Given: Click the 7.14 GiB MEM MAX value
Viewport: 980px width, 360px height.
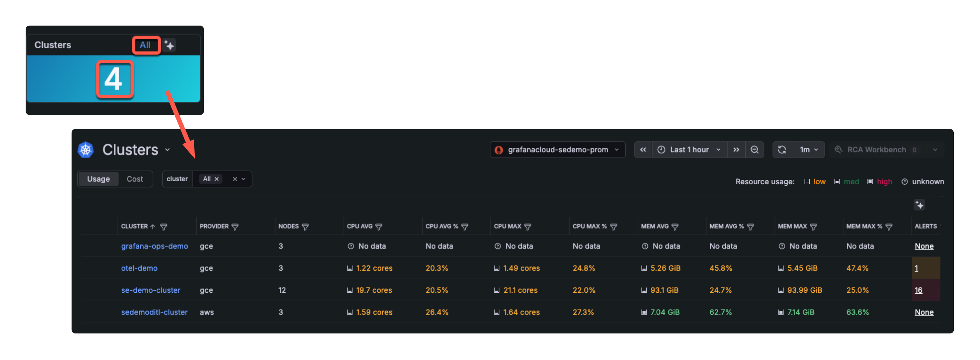Looking at the screenshot, I should pos(800,312).
